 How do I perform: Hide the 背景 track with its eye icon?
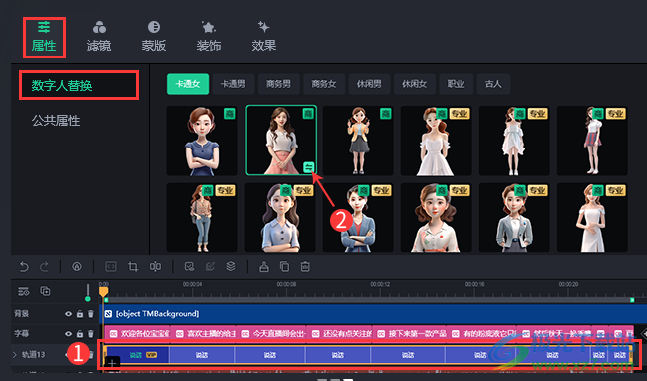pos(68,314)
